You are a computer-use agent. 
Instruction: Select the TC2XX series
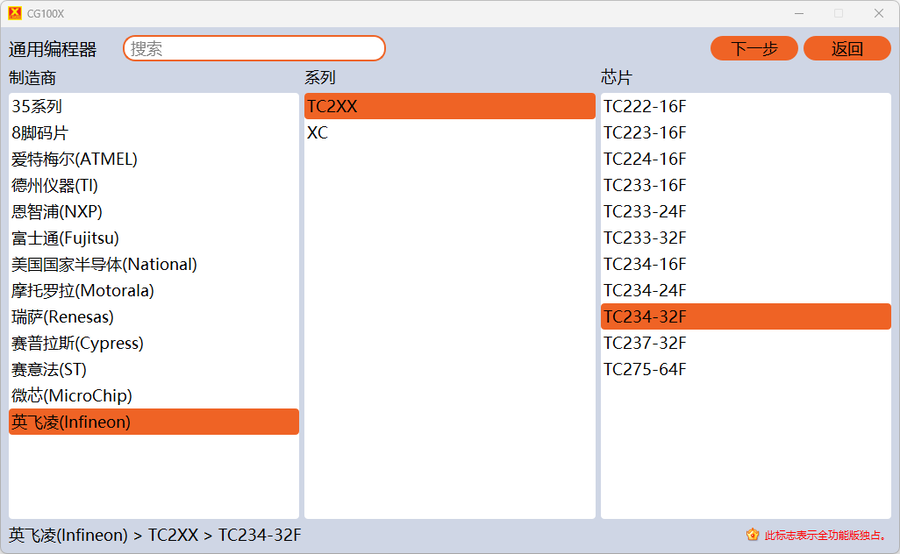(332, 106)
